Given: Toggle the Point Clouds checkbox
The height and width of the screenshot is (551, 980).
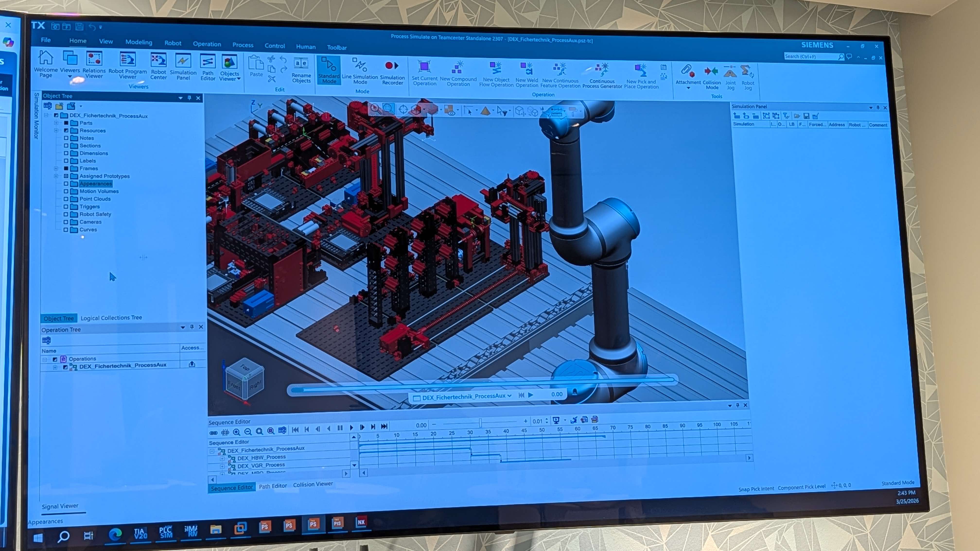Looking at the screenshot, I should pyautogui.click(x=66, y=199).
